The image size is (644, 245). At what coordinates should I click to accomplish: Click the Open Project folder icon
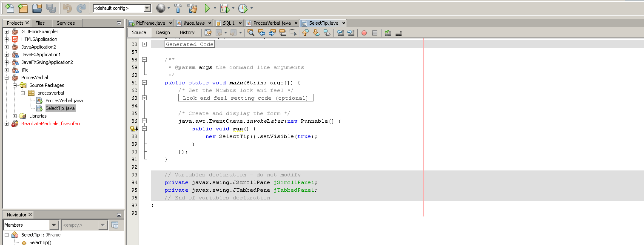coord(37,8)
